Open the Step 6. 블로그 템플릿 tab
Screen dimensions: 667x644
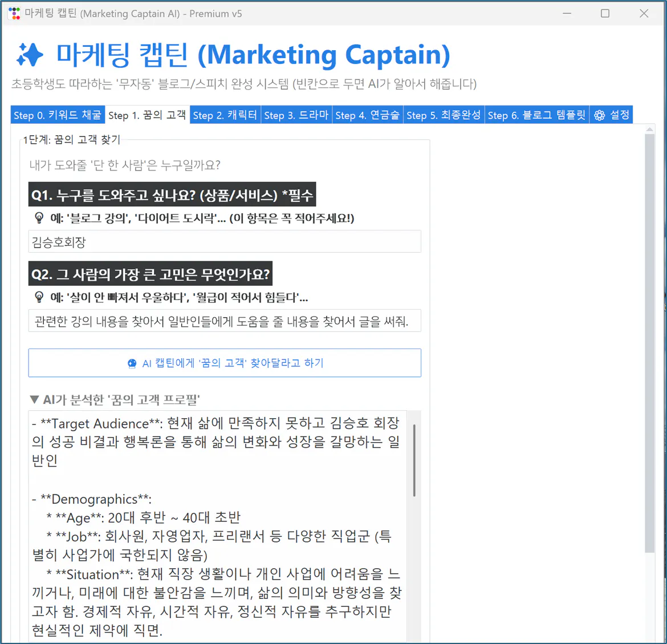pos(536,115)
